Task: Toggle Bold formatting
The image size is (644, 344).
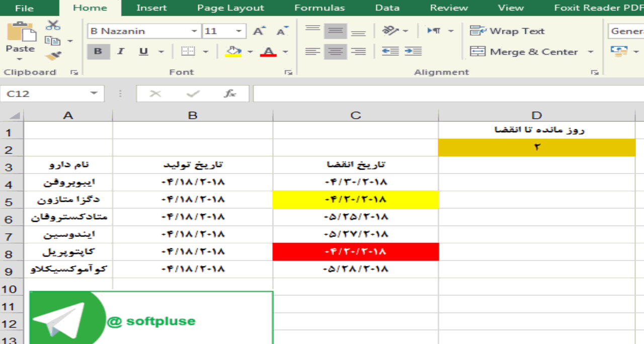Action: click(98, 51)
